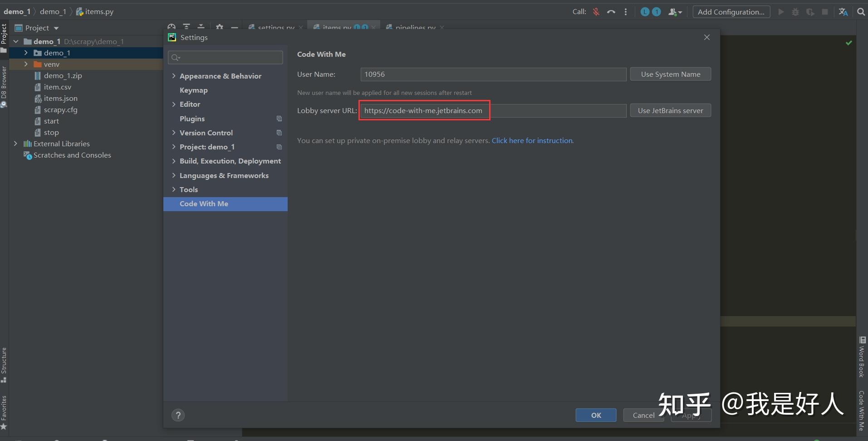This screenshot has width=868, height=441.
Task: Open the Word Book side tab
Action: 862,357
